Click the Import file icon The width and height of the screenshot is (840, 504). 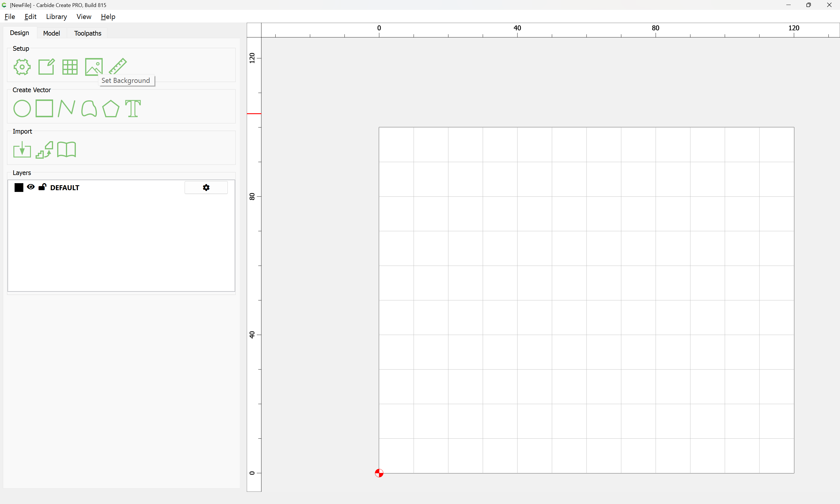[22, 150]
